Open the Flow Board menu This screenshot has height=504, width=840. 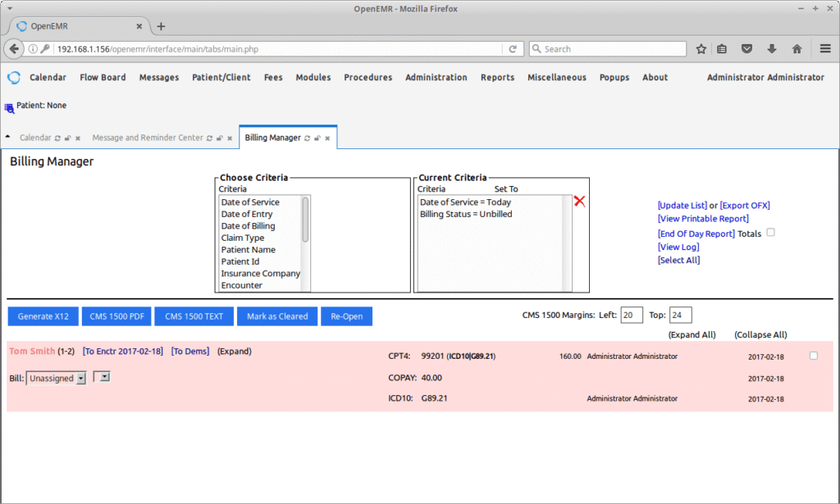coord(103,77)
